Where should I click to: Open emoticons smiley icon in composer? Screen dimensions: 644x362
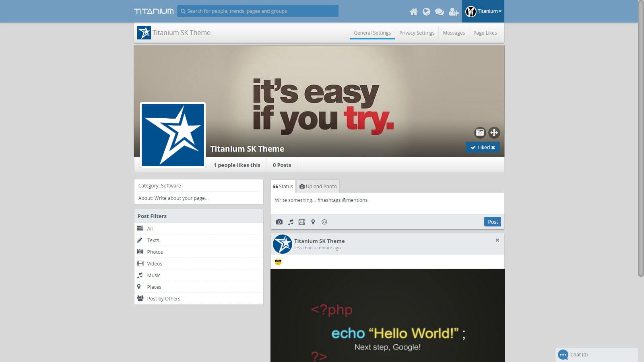324,222
